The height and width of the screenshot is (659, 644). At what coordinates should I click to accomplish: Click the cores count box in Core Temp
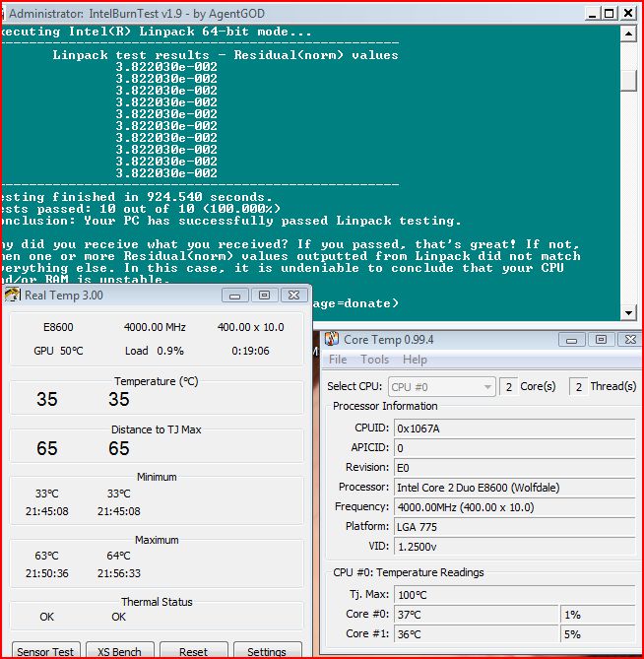click(508, 387)
